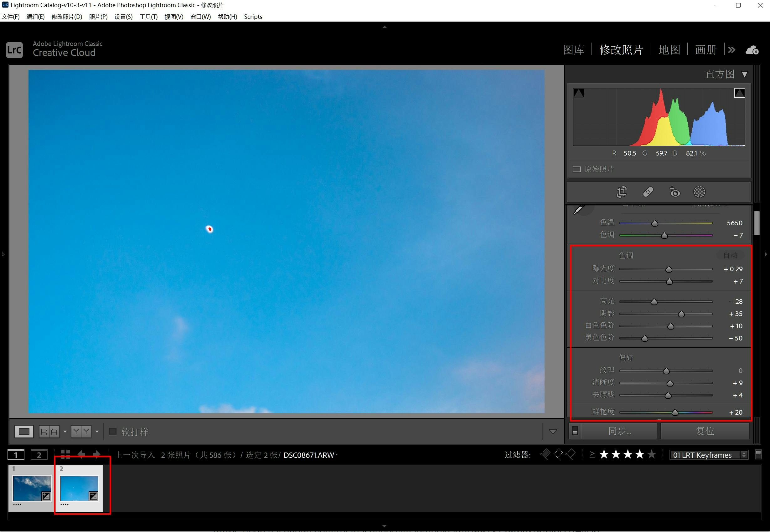Select the Crop Overlay tool
The width and height of the screenshot is (770, 532).
(x=622, y=192)
